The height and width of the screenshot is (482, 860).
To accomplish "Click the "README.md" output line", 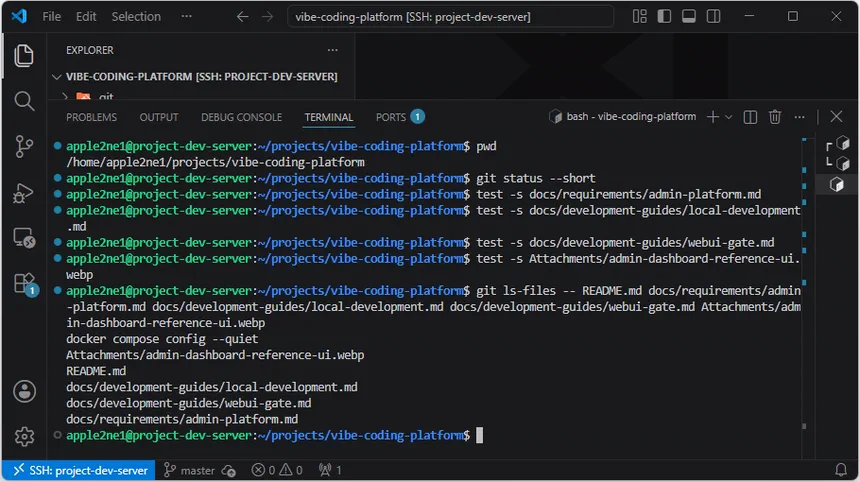I will (96, 371).
